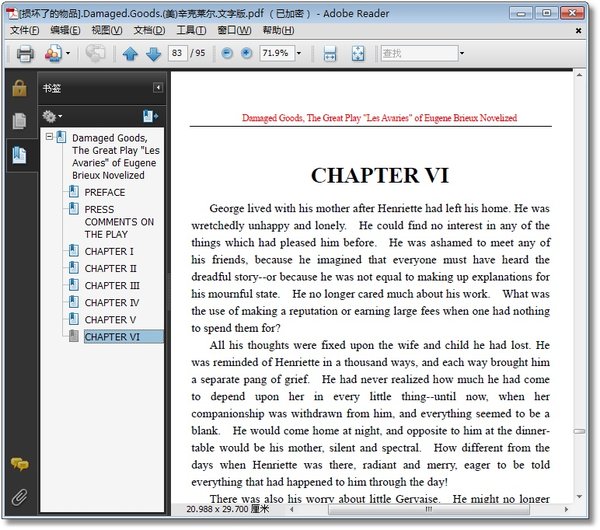Collapse the bookmarks panel with arrow button
600x530 pixels.
(158, 88)
